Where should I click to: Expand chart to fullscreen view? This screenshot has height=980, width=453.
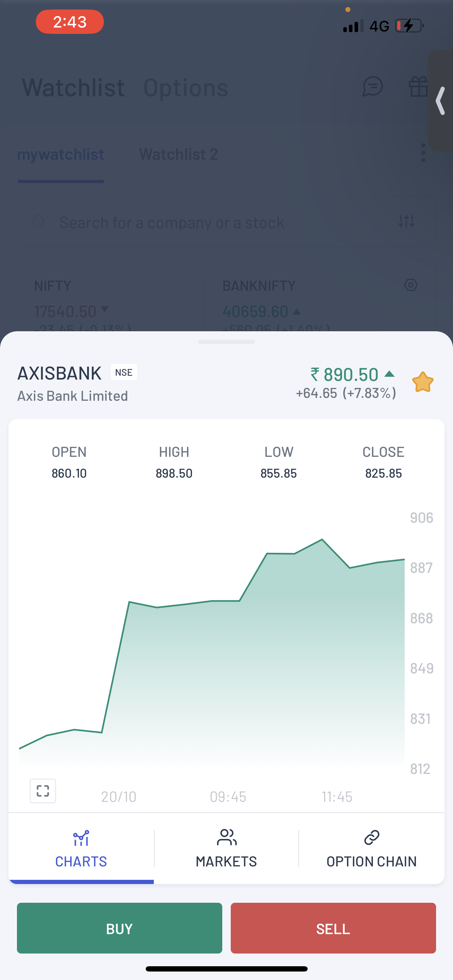(43, 791)
